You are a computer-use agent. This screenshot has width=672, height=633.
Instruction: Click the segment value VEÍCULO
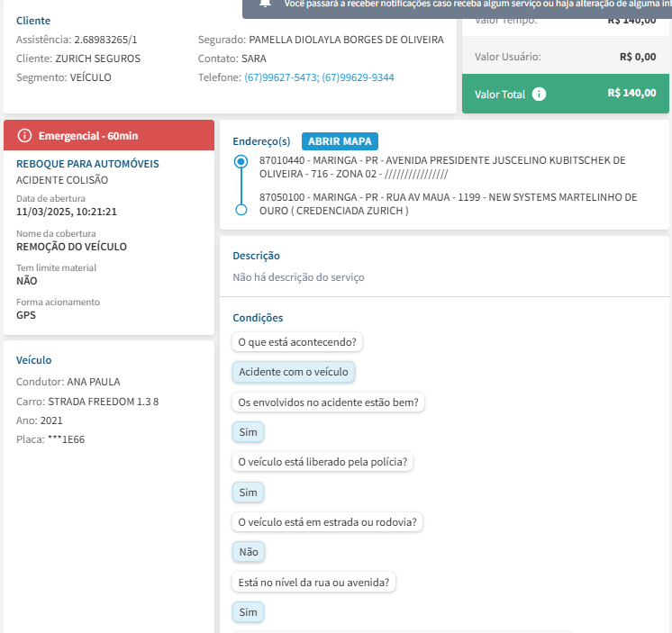tap(90, 77)
